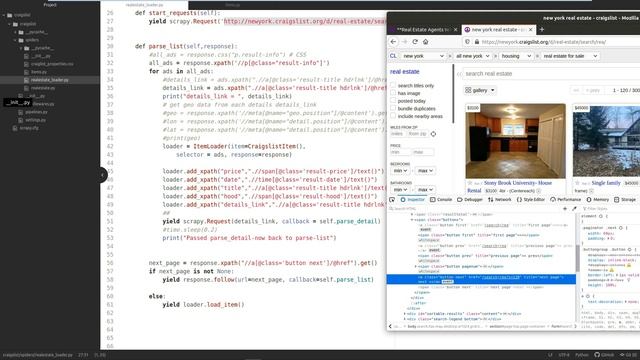Click the CL craigslist logo link
Viewport: 640px width, 360px height.
point(393,56)
